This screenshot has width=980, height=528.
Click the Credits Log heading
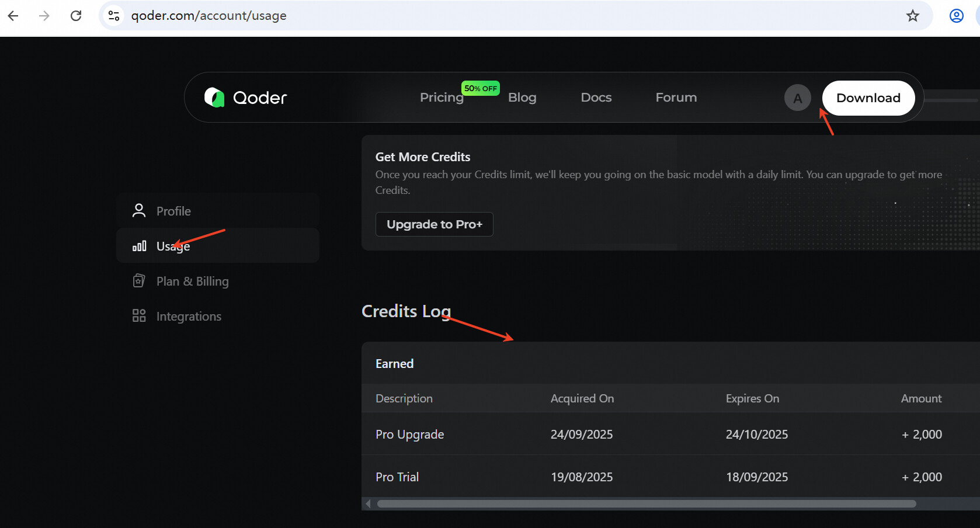tap(406, 311)
